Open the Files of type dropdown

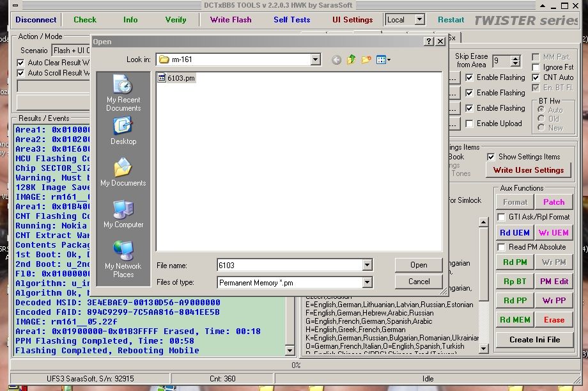(x=367, y=282)
